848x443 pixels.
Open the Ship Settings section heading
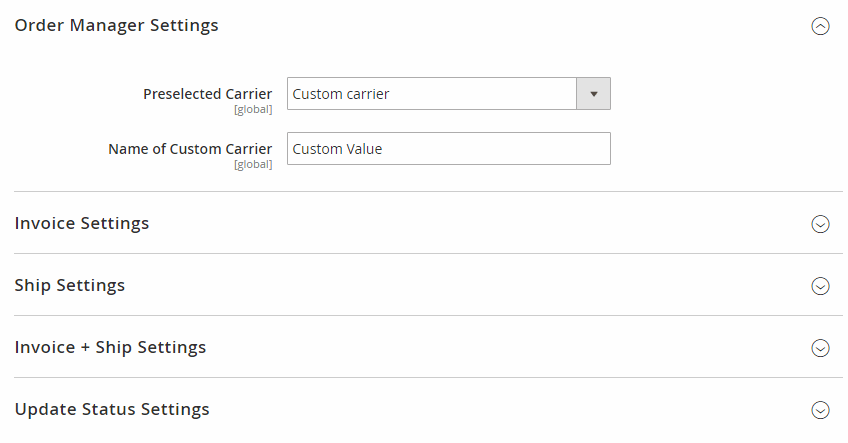click(70, 285)
